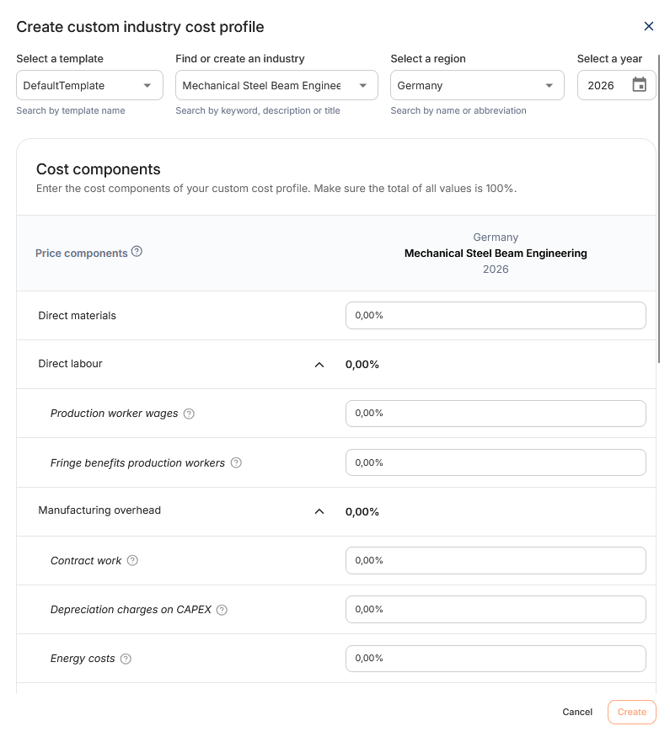Click the dialog's vertical scrollbar
Image resolution: width=670 pixels, height=737 pixels.
pyautogui.click(x=659, y=209)
